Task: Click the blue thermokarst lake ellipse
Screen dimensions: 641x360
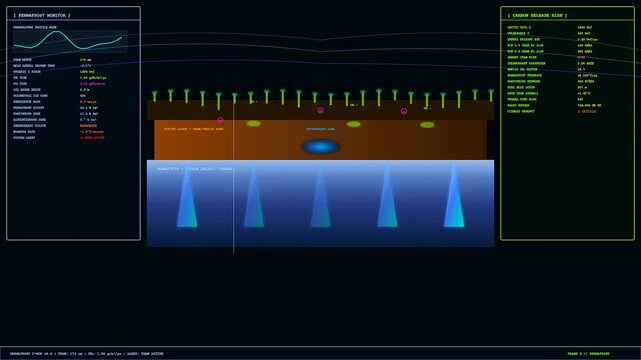Action: coord(320,146)
